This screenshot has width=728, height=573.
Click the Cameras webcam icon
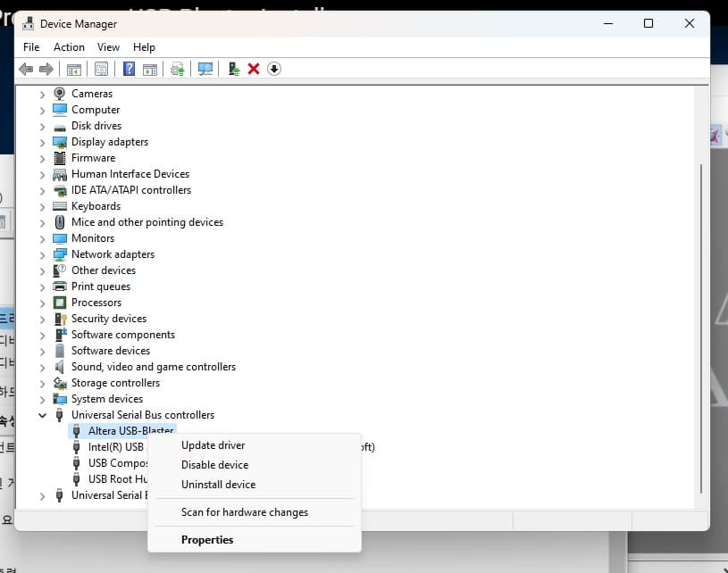click(x=60, y=94)
